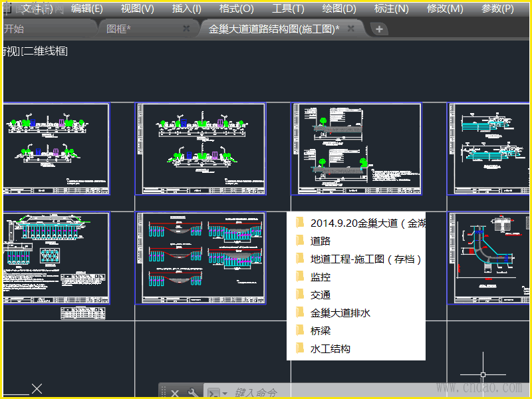Viewport: 532px width, 399px height.
Task: Open the 工具(T) menu
Action: click(288, 9)
